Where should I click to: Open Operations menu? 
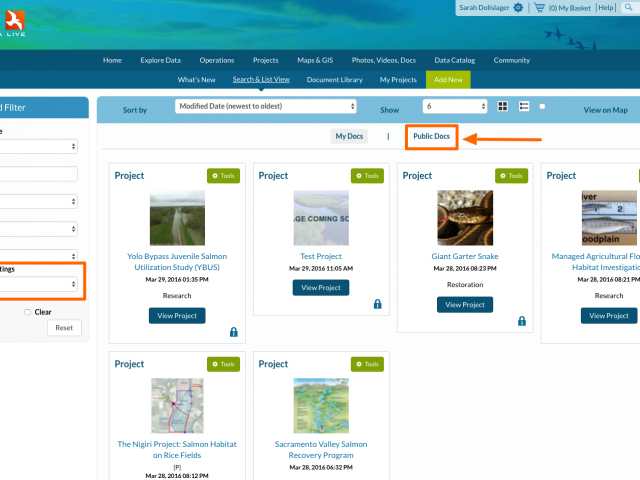point(217,60)
